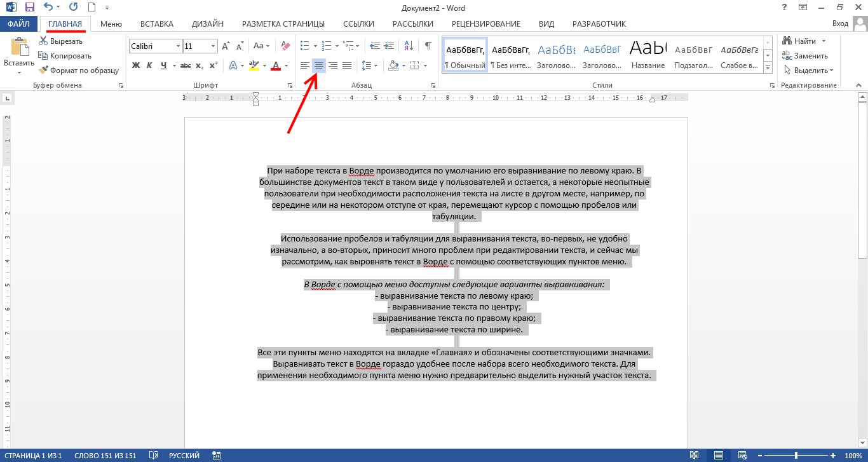Save document with the floppy disk icon
868x462 pixels.
pyautogui.click(x=29, y=8)
